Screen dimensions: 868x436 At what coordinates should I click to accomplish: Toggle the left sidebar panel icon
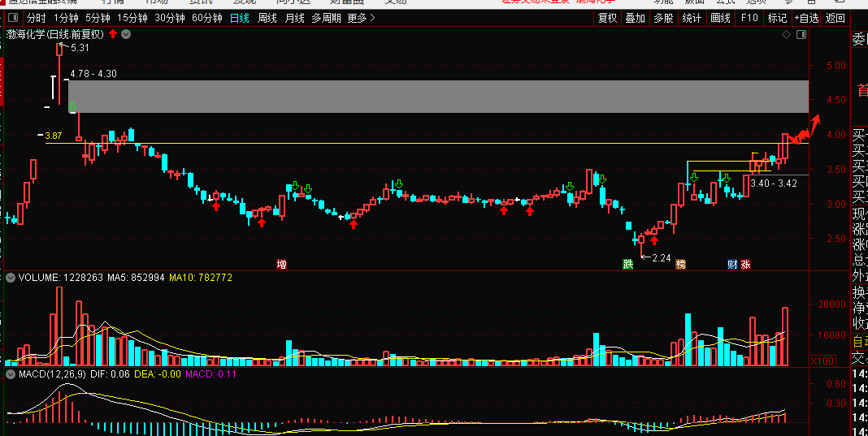pyautogui.click(x=13, y=18)
